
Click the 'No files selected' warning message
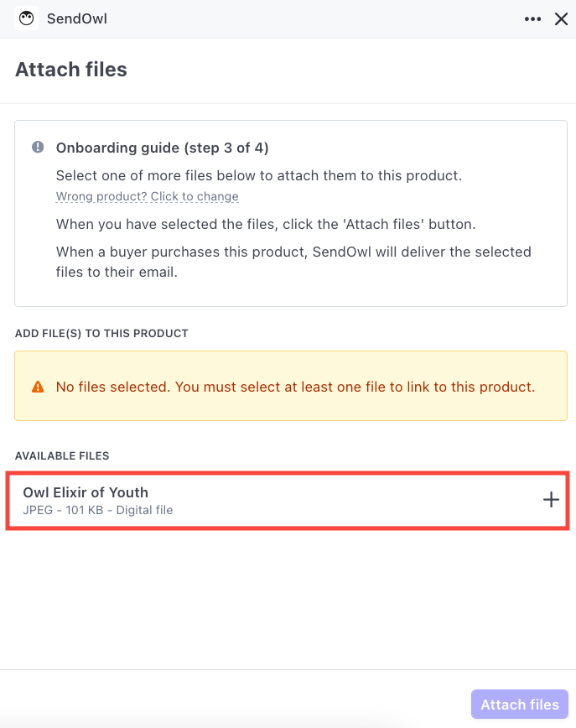point(295,387)
